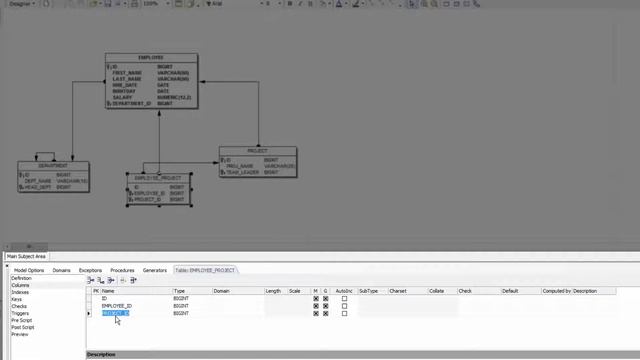
Task: Click the font color 'A' toolbar icon
Action: click(339, 4)
